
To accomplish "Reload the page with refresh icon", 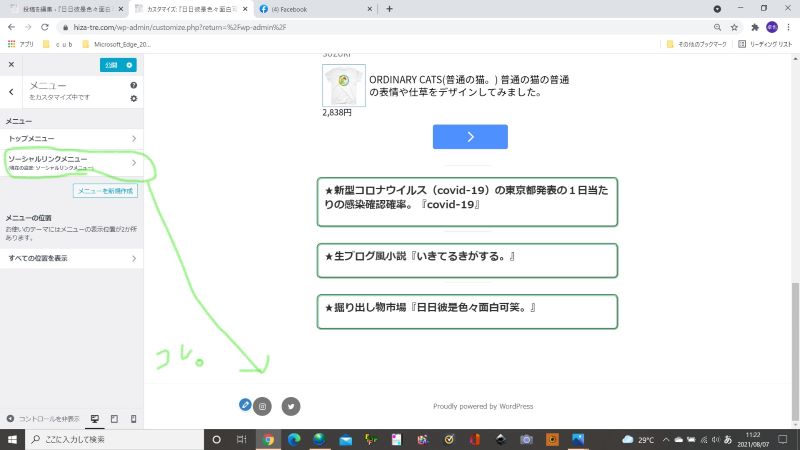I will [x=45, y=27].
